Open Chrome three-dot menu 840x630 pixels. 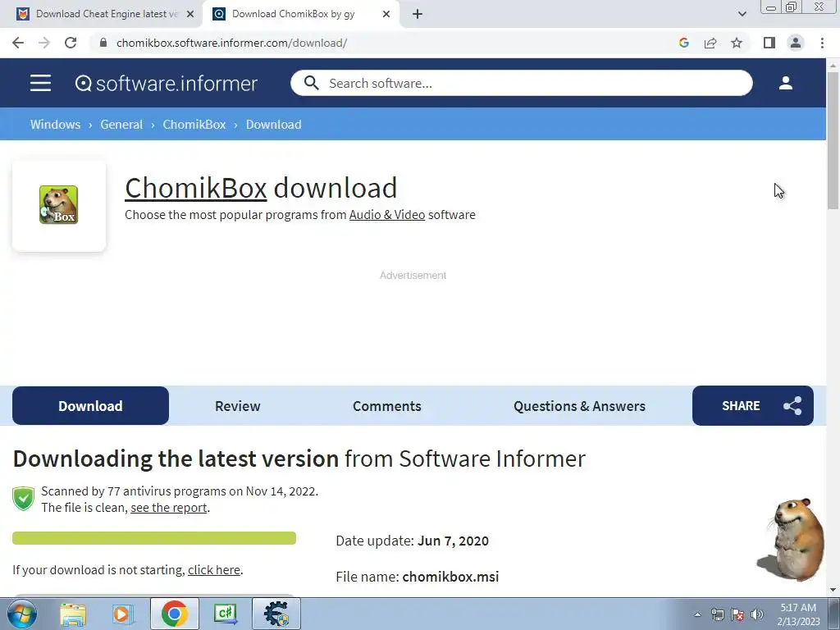(822, 43)
